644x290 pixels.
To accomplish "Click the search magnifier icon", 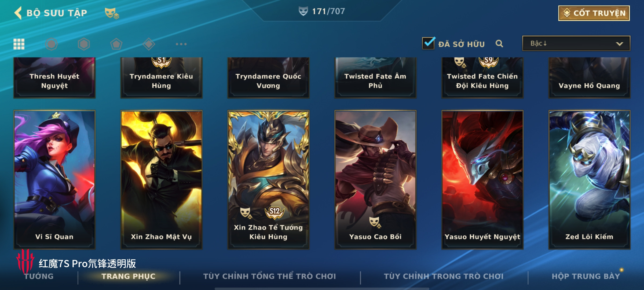I will click(499, 44).
